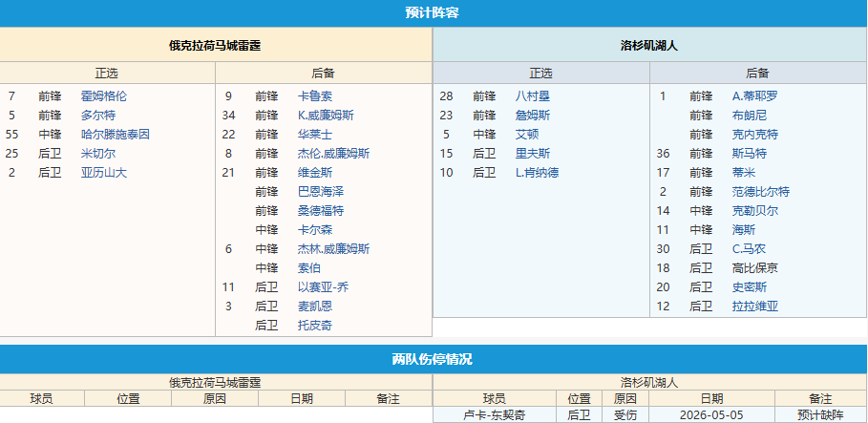The height and width of the screenshot is (423, 868).
Task: Click the 哈尔滕施泰因 player name
Action: (x=116, y=135)
